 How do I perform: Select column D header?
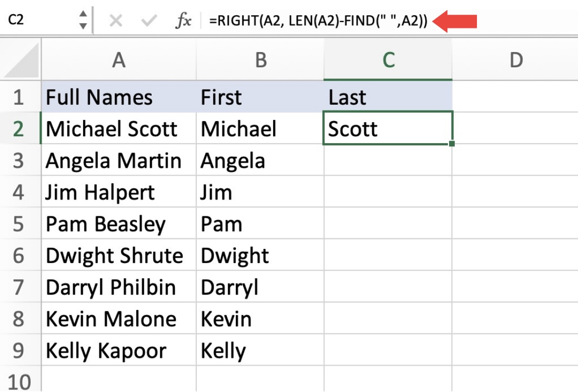point(515,59)
